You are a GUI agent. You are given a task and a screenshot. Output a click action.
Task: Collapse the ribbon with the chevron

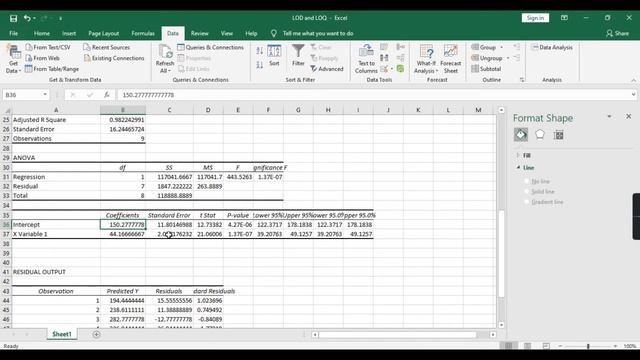point(633,80)
